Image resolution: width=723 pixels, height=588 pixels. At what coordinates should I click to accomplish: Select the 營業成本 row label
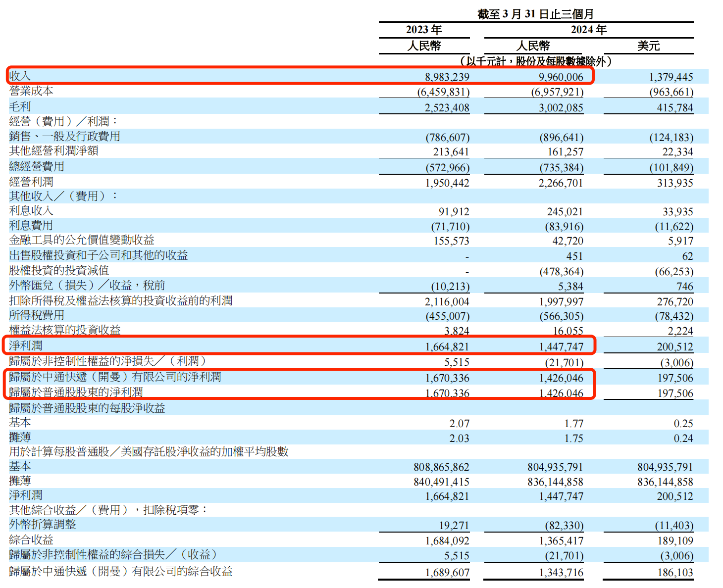click(27, 91)
